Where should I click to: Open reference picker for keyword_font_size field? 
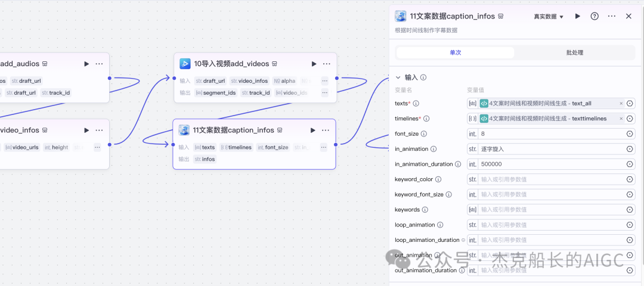[630, 194]
